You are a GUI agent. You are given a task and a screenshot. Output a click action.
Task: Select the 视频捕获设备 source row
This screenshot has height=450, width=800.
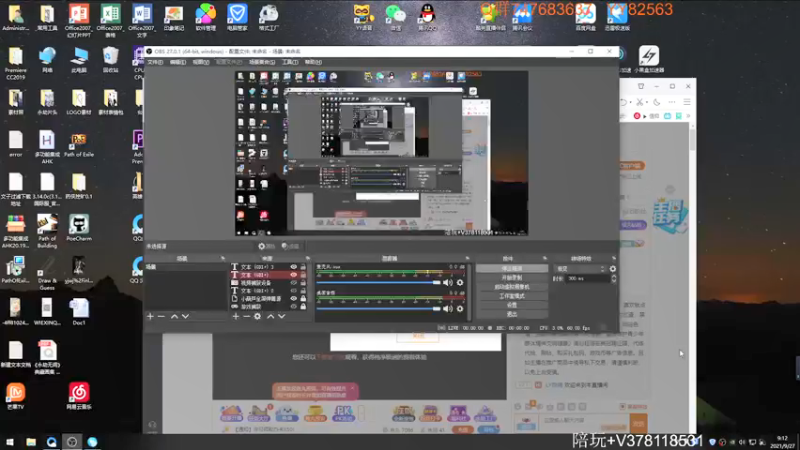269,283
